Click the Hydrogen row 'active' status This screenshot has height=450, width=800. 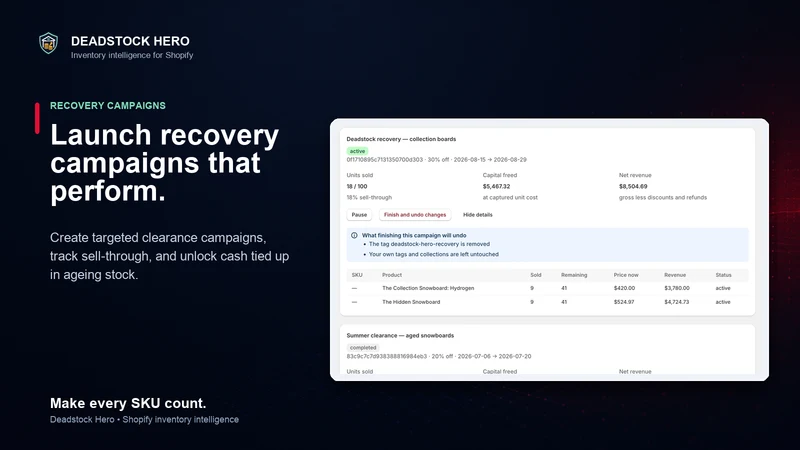[x=723, y=288]
